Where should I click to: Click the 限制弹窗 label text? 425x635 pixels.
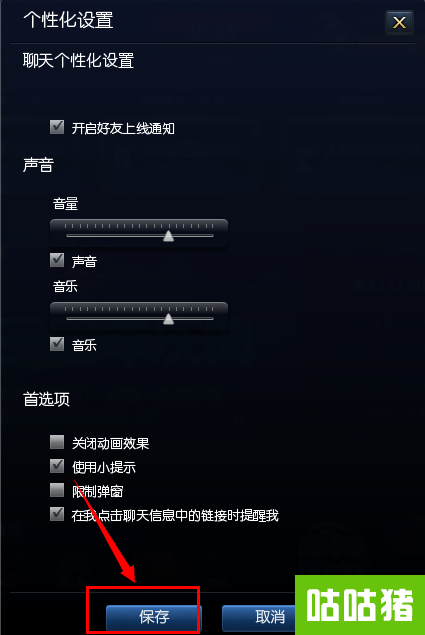97,491
